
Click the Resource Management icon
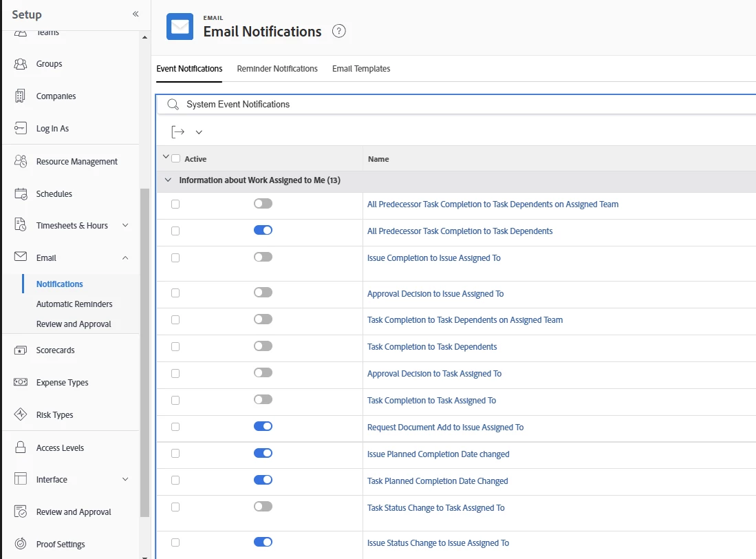point(20,161)
